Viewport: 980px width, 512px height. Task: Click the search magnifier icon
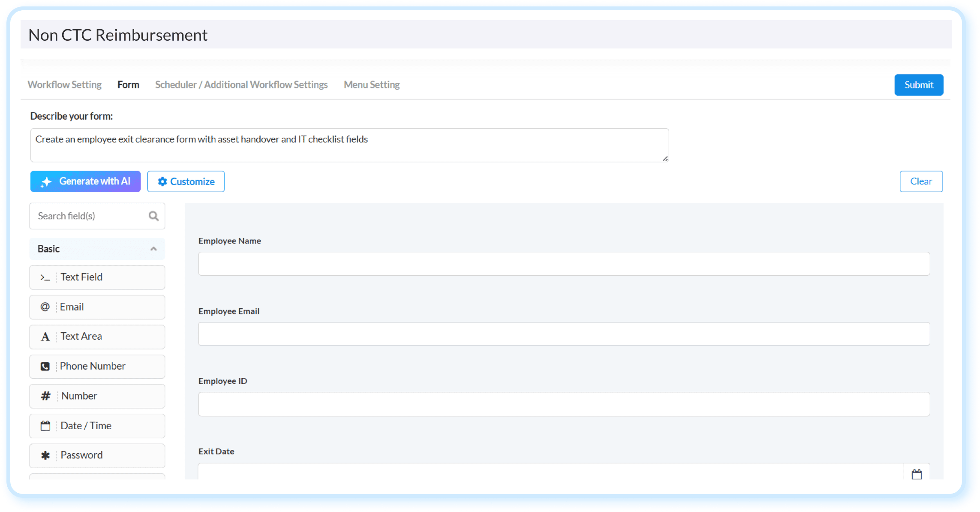pyautogui.click(x=153, y=216)
